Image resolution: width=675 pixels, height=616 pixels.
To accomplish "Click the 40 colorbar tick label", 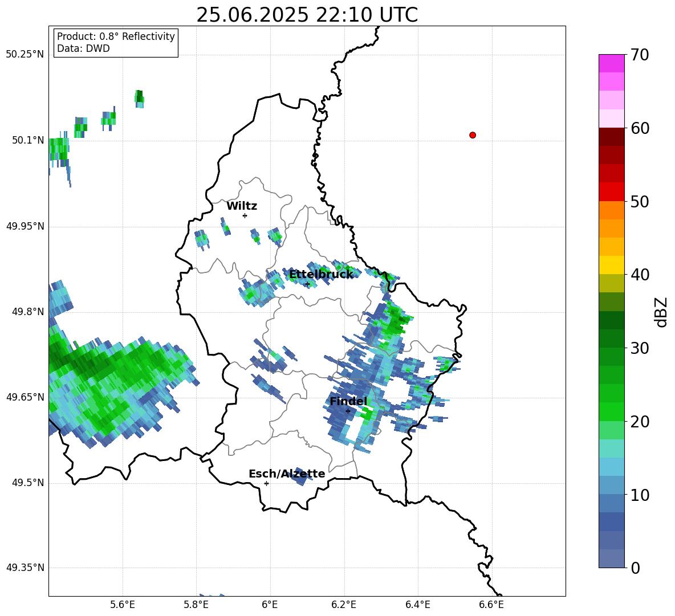I will [640, 275].
